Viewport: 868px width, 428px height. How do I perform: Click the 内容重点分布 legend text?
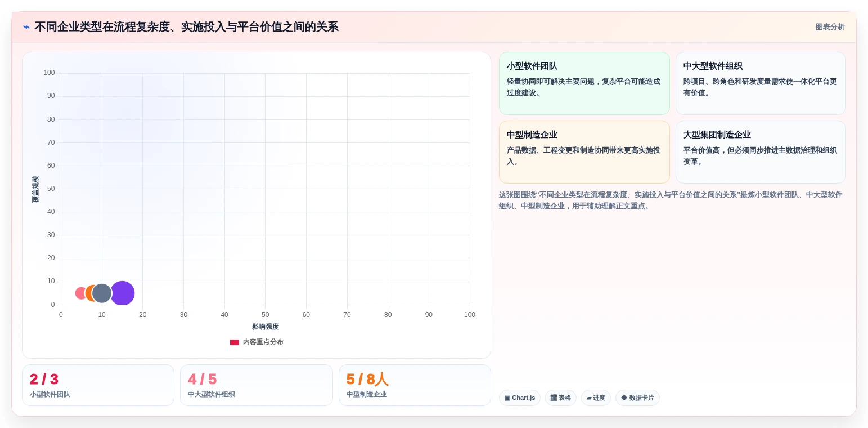coord(263,342)
